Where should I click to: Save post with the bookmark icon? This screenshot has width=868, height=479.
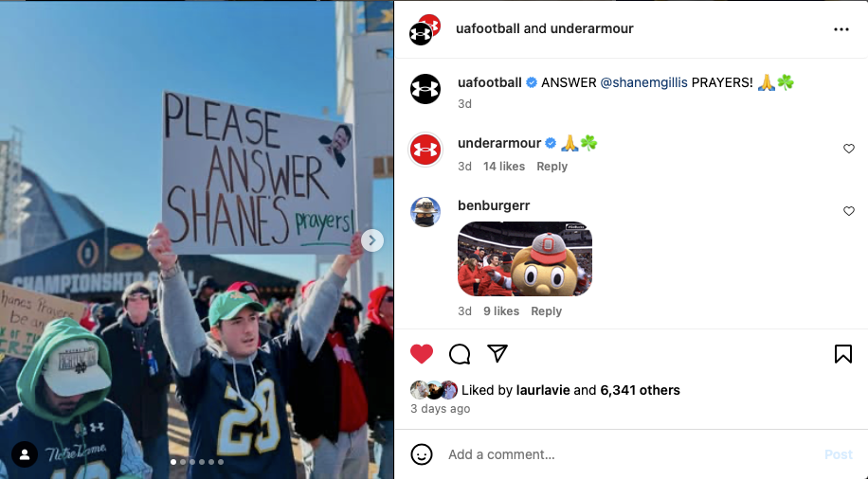(843, 354)
